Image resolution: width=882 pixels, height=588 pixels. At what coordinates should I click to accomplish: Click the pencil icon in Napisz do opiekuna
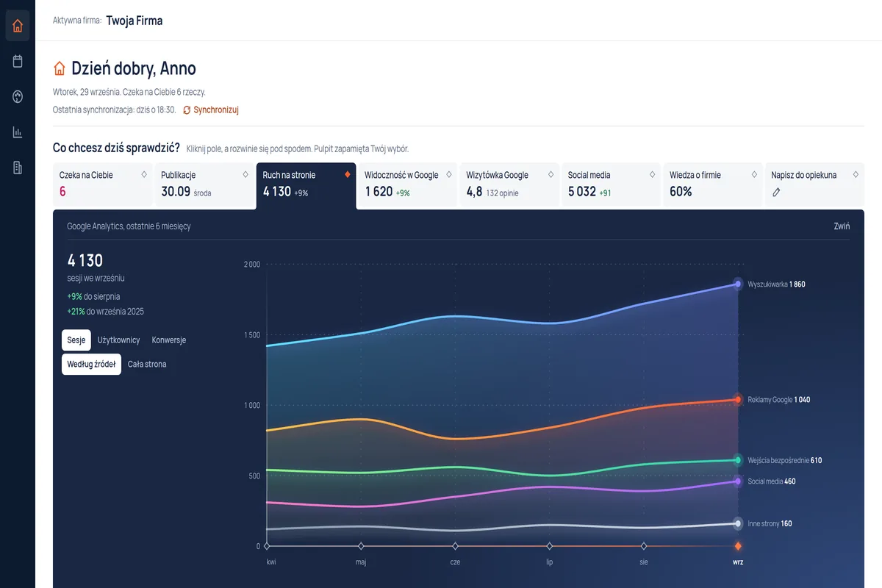776,192
